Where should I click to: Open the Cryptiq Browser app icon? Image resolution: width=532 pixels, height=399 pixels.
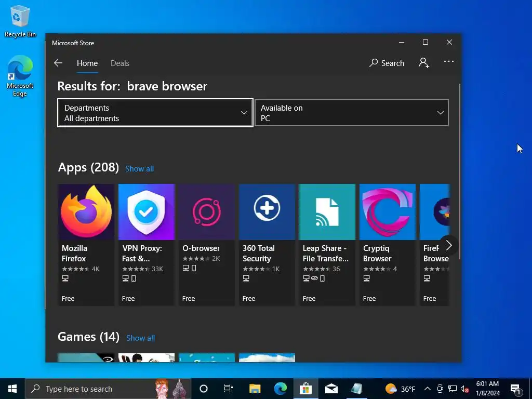pos(388,212)
